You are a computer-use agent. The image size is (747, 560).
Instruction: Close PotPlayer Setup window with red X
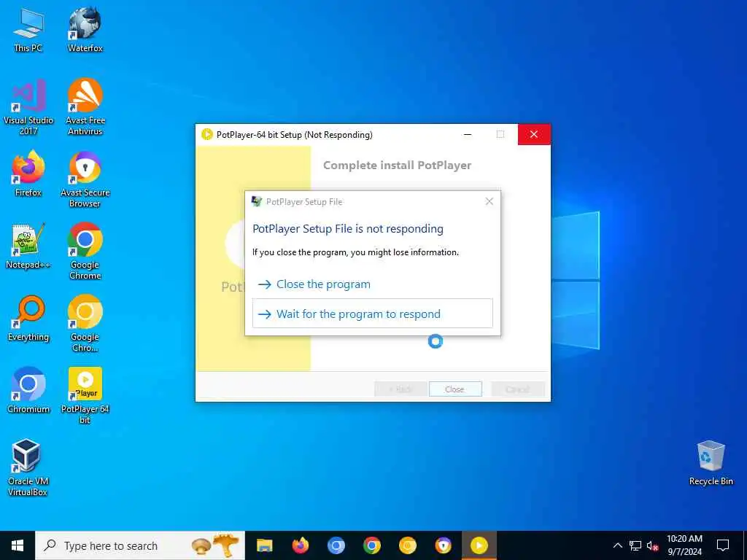pyautogui.click(x=534, y=134)
